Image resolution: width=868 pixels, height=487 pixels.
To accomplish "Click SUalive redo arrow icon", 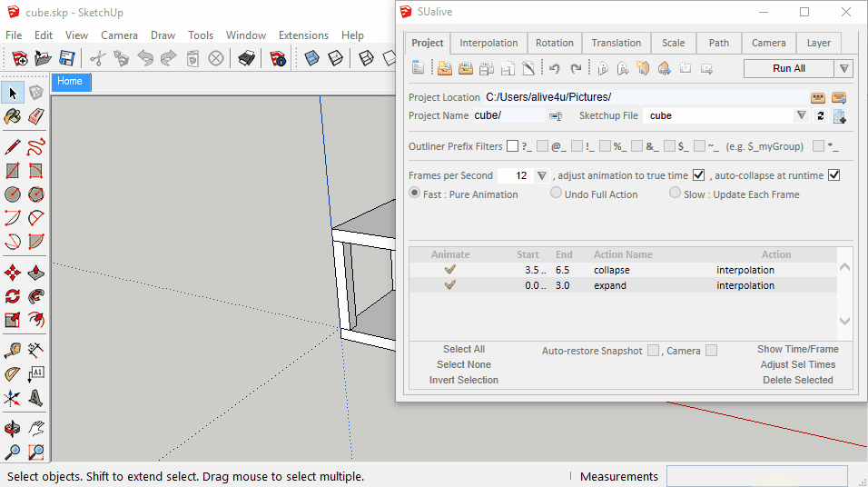I will coord(576,69).
